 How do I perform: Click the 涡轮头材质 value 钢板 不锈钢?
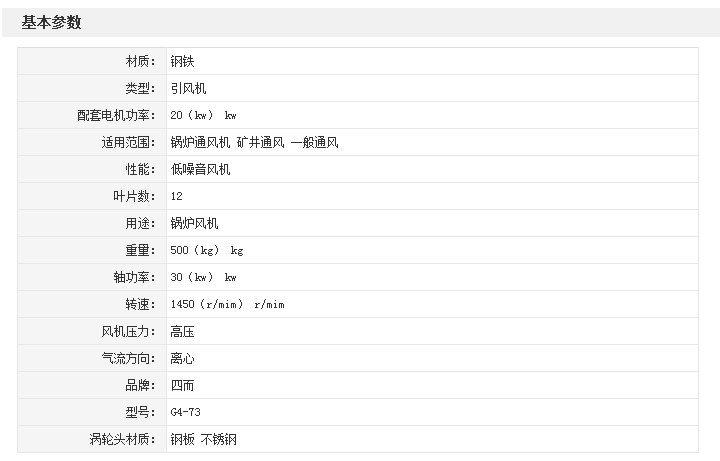pos(204,439)
